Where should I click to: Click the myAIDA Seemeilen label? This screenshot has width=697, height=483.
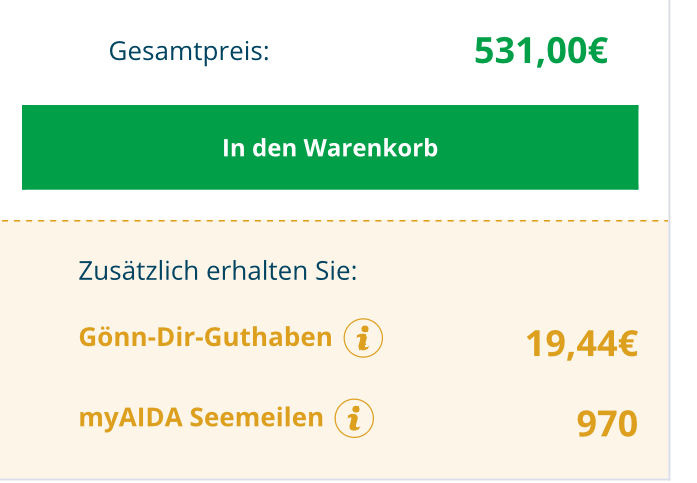coord(201,417)
